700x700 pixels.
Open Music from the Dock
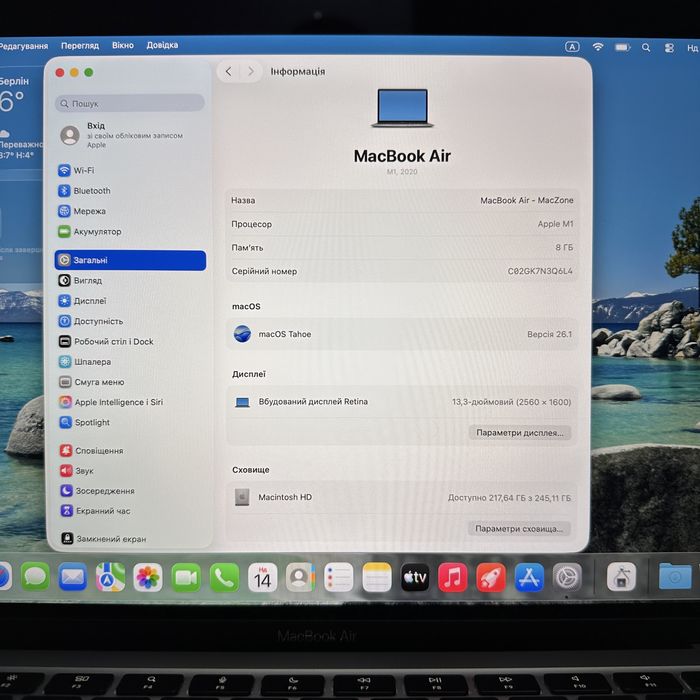[453, 578]
